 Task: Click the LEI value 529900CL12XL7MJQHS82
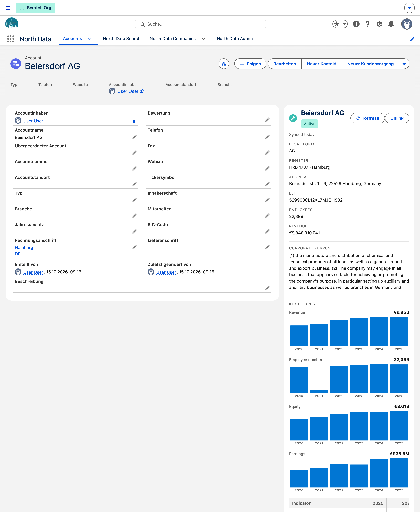click(x=316, y=200)
